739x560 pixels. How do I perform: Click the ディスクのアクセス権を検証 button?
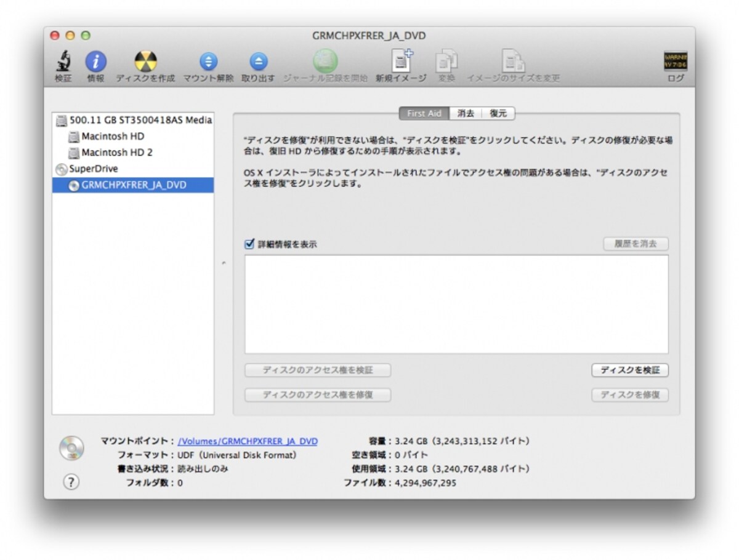point(318,370)
